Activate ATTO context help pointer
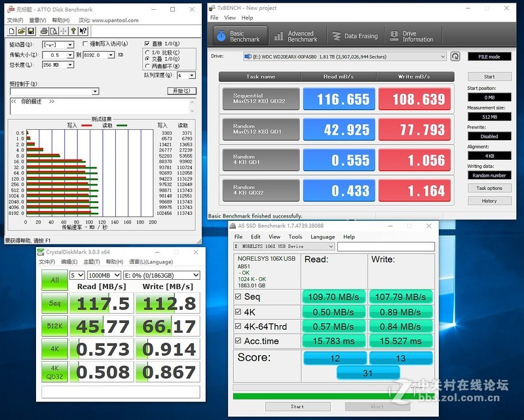The width and height of the screenshot is (524, 420). 81,30
